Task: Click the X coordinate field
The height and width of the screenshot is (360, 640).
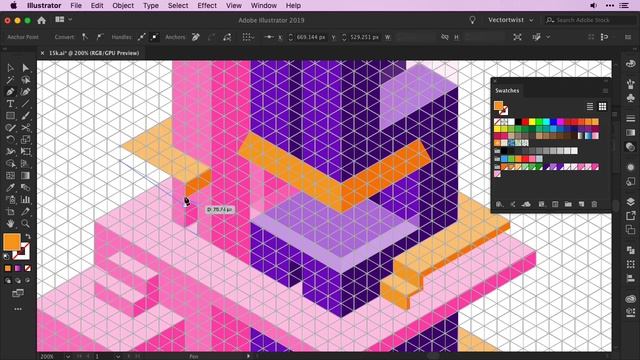Action: (311, 37)
